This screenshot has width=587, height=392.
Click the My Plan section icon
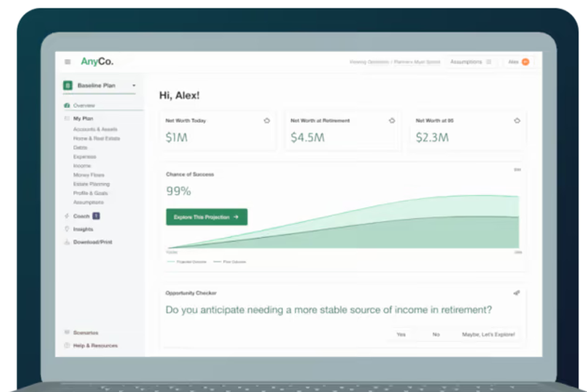click(x=67, y=119)
